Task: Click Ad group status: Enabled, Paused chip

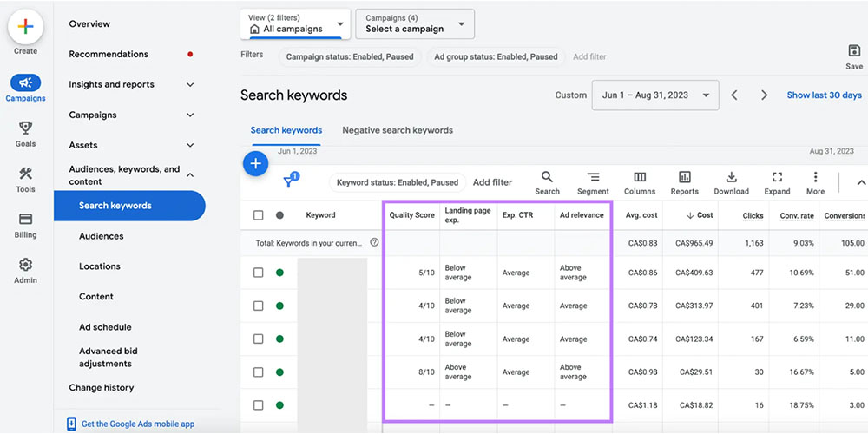Action: click(496, 56)
